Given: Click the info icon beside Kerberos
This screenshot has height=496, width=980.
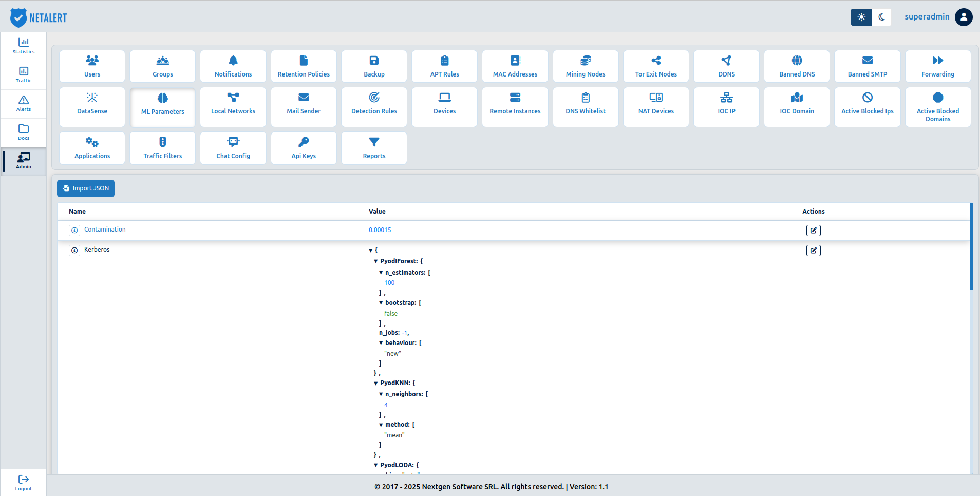Looking at the screenshot, I should [x=74, y=250].
